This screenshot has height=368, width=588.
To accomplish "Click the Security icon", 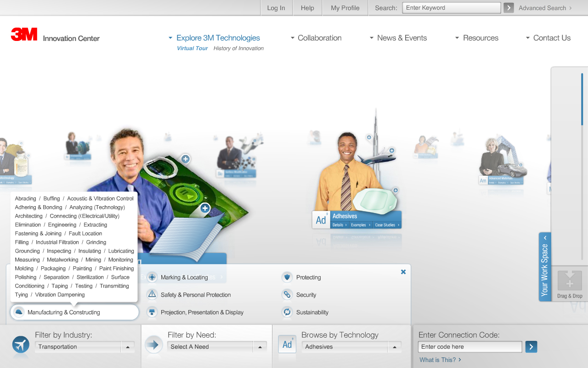I will [x=287, y=295].
